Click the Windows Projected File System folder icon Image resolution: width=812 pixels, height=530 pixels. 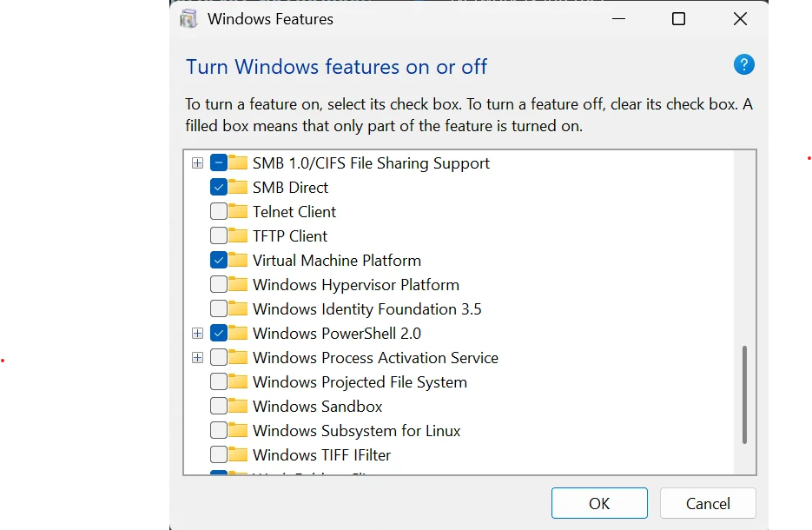coord(238,381)
